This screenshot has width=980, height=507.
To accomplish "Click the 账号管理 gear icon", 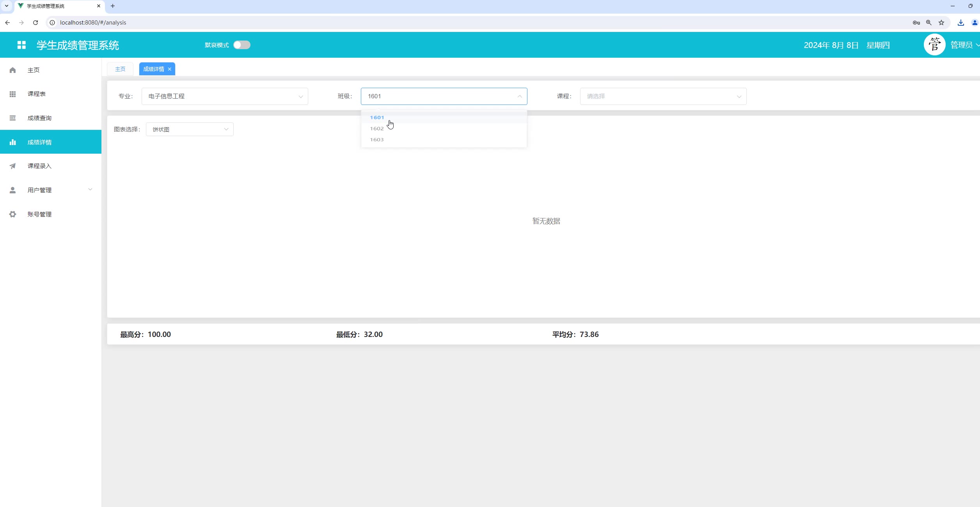I will click(12, 214).
